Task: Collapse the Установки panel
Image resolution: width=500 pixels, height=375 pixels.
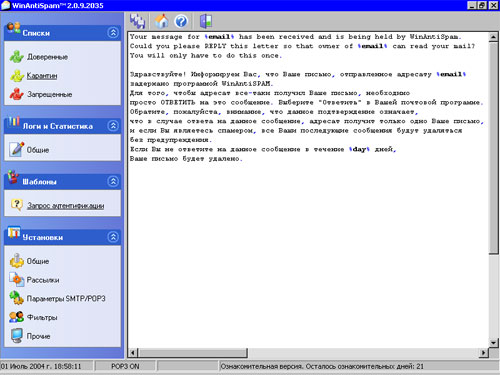Action: pos(113,237)
